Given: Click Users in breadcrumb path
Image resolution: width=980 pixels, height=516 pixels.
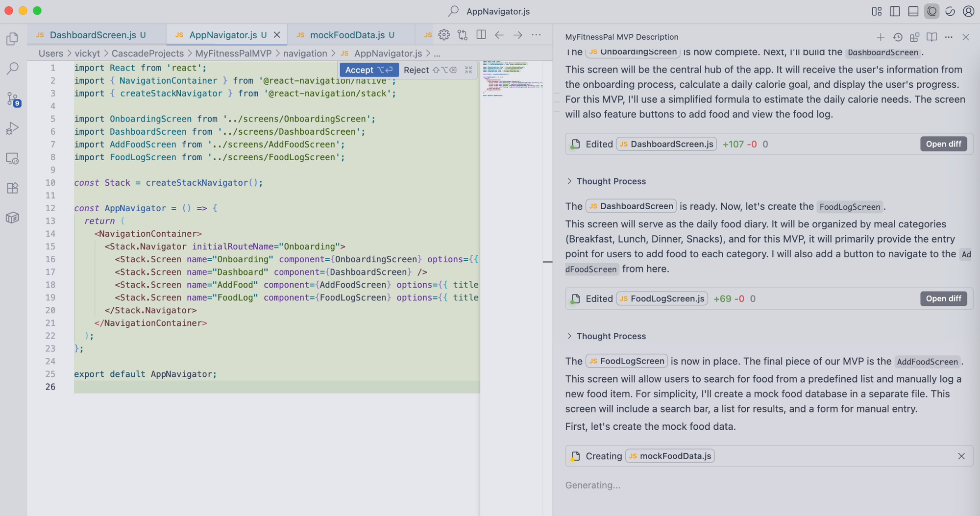Looking at the screenshot, I should point(51,53).
